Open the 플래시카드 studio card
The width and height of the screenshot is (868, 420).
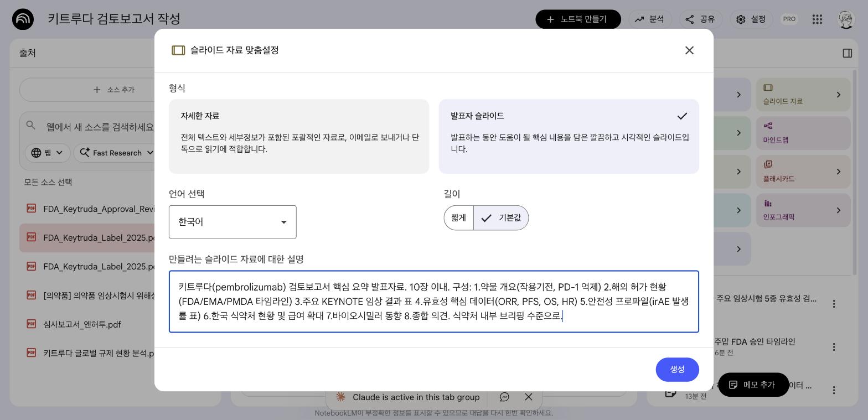pyautogui.click(x=803, y=172)
